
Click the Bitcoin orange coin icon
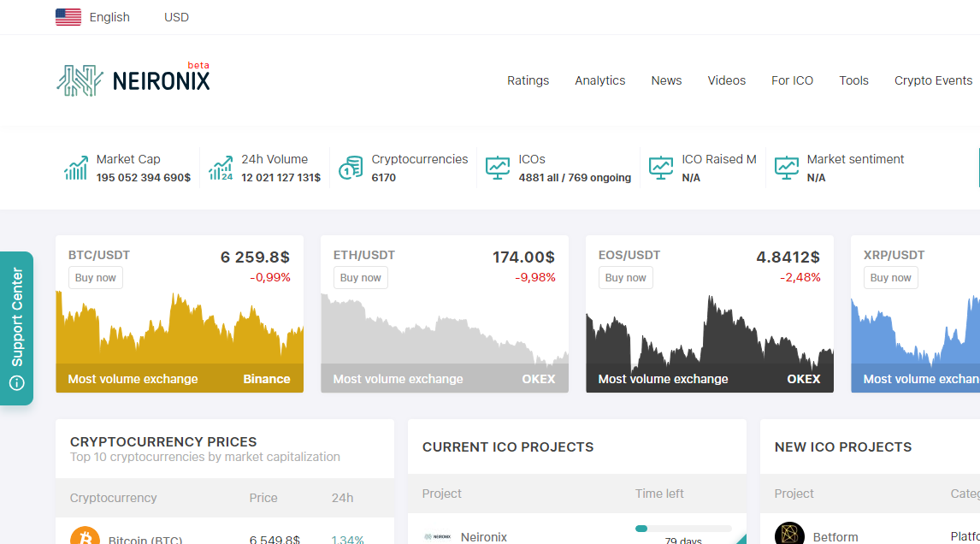click(85, 535)
